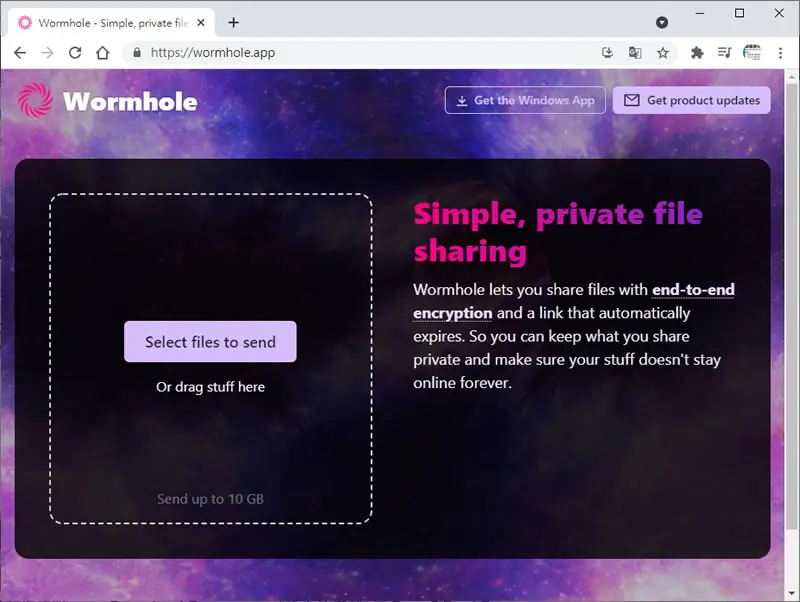Reload the page with the refresh icon
The height and width of the screenshot is (602, 800).
(x=75, y=53)
